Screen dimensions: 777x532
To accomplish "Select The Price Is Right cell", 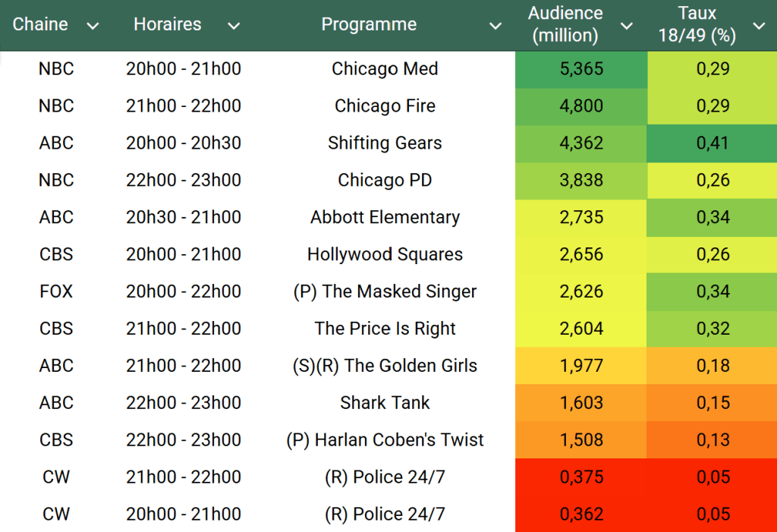I will (385, 329).
